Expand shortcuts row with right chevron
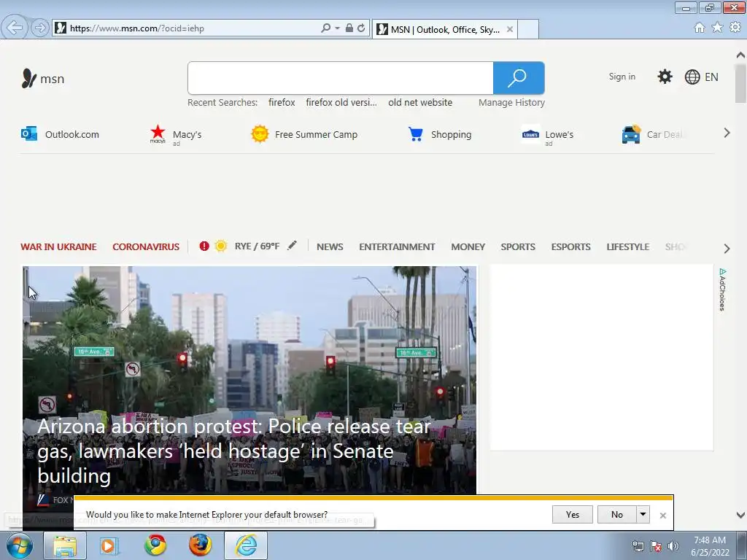 tap(727, 133)
